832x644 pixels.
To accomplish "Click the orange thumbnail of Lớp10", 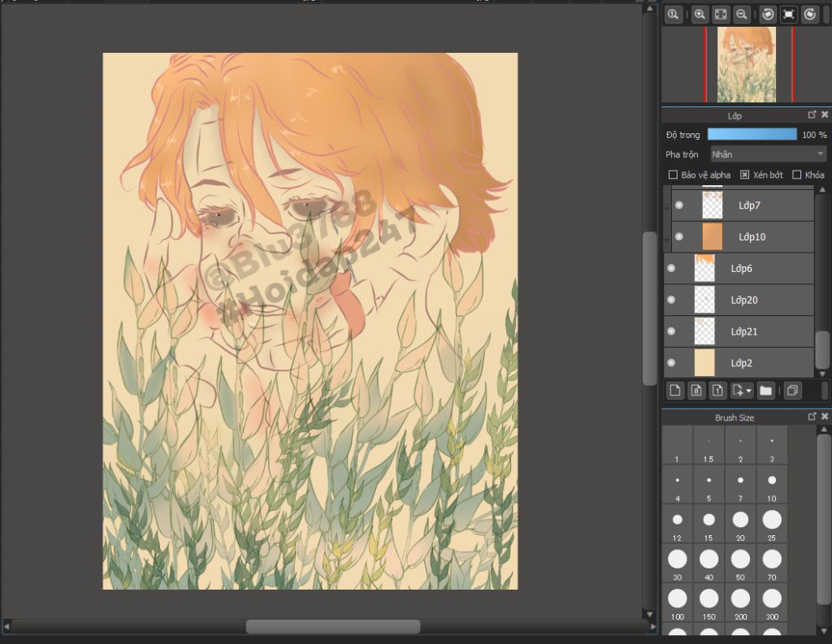I will click(x=712, y=236).
